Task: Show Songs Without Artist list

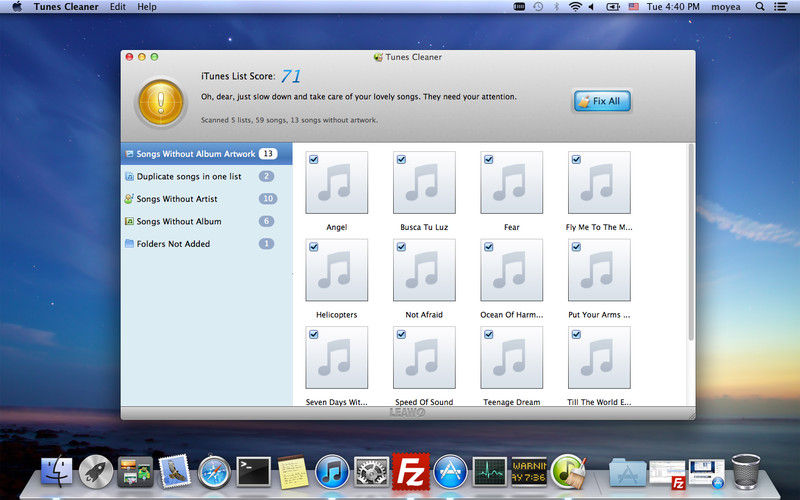Action: pos(206,199)
